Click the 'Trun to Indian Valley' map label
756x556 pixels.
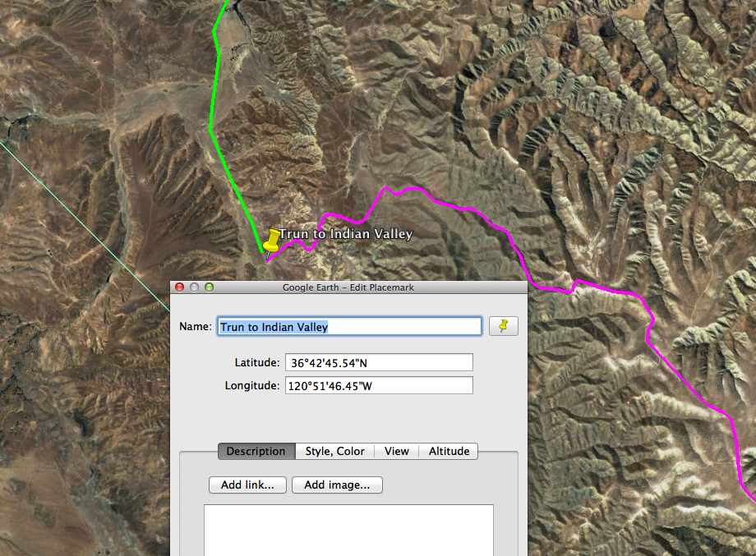(x=345, y=234)
